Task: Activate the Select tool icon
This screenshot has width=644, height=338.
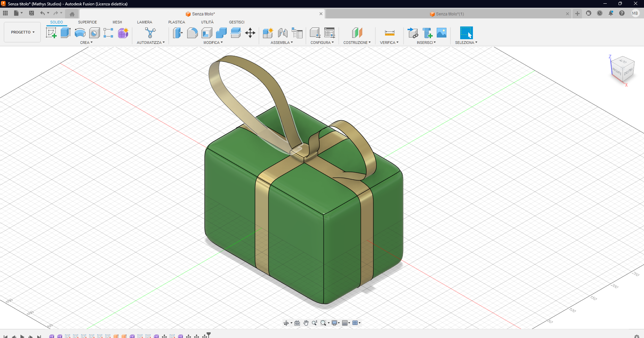Action: pyautogui.click(x=466, y=33)
